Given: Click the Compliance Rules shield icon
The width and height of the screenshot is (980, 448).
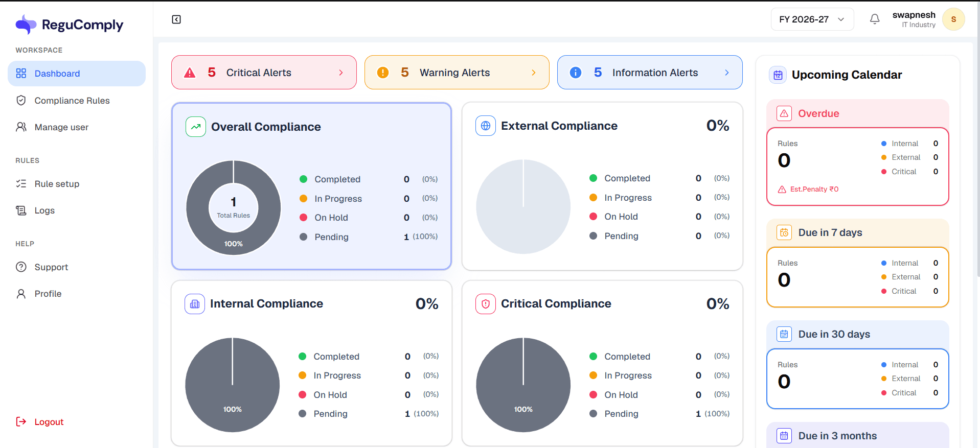Looking at the screenshot, I should click(x=21, y=100).
